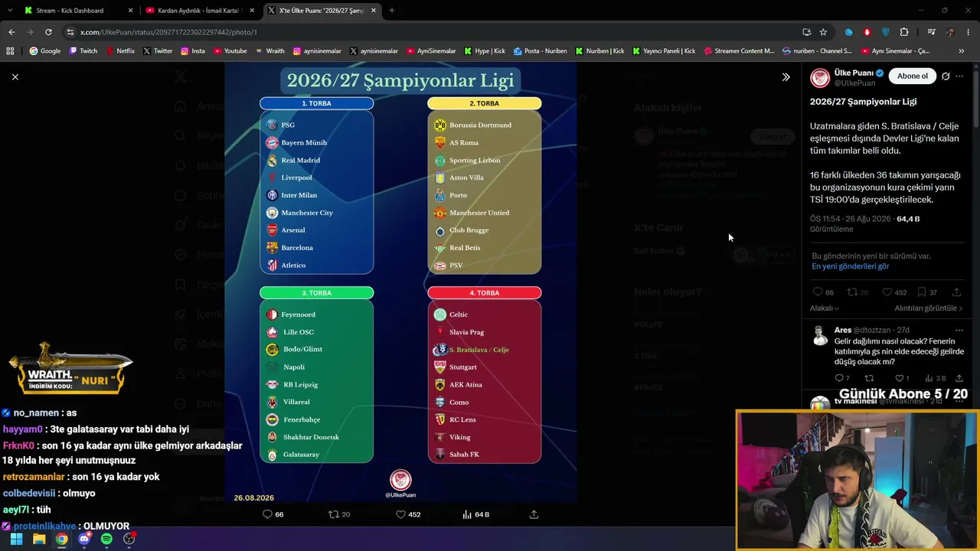The width and height of the screenshot is (980, 551).
Task: Open the Yayıncı Paneli | Kick bookmark
Action: click(664, 51)
